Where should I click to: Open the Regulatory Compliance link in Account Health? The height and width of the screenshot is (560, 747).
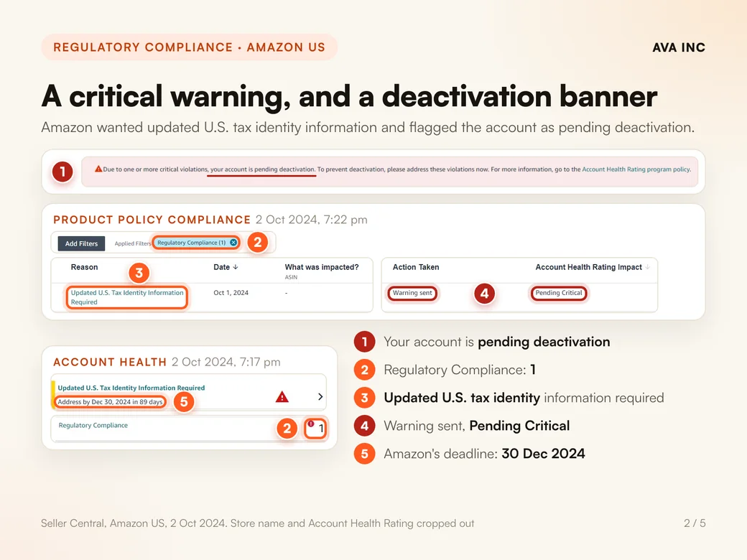tap(93, 425)
